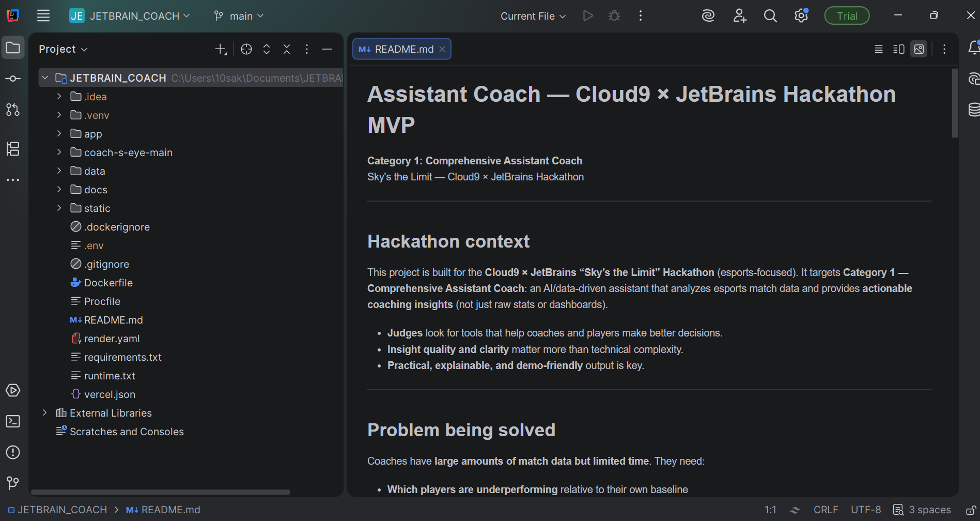
Task: Click the Project panel horizontal scrollbar
Action: tap(160, 492)
